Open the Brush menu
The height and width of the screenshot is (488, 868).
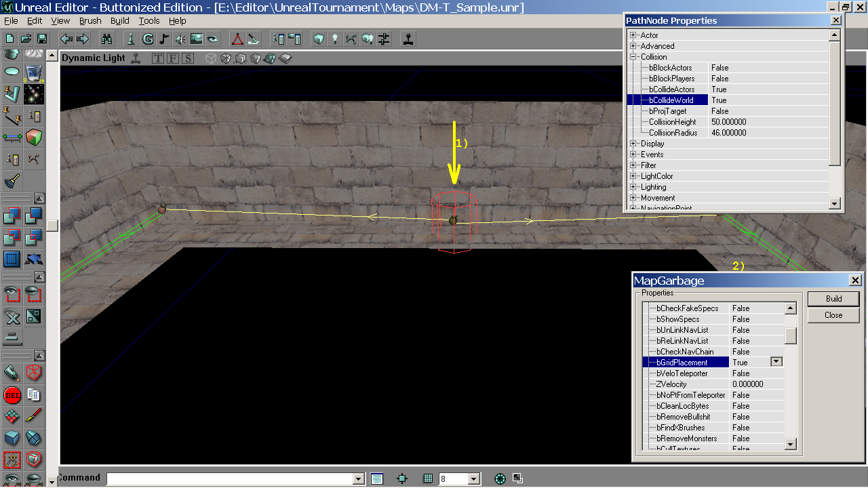(90, 21)
